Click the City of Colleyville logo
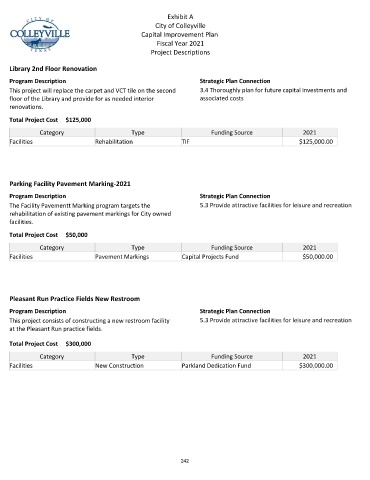 click(x=40, y=34)
